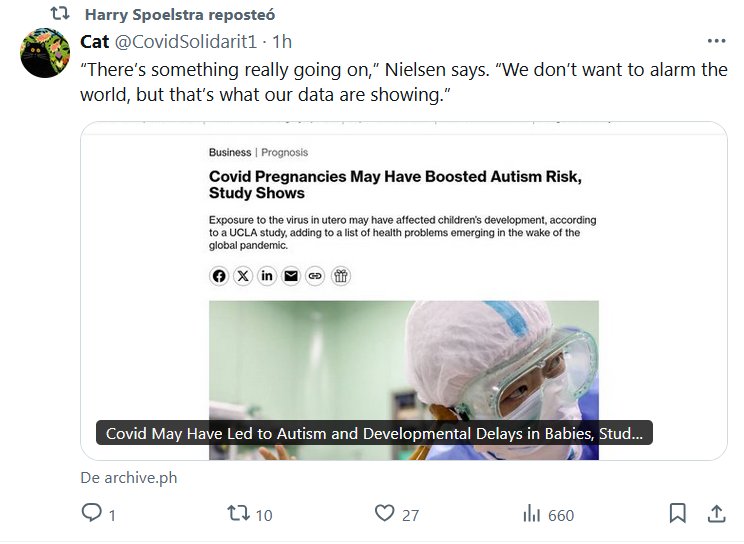The width and height of the screenshot is (744, 544).
Task: Open the archive.ph source link
Action: click(129, 478)
